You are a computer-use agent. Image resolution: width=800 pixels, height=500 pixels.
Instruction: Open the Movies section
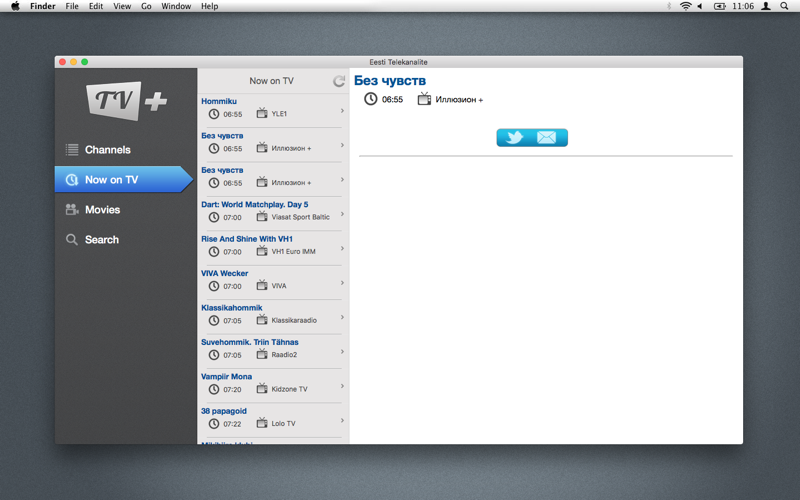[x=126, y=210]
